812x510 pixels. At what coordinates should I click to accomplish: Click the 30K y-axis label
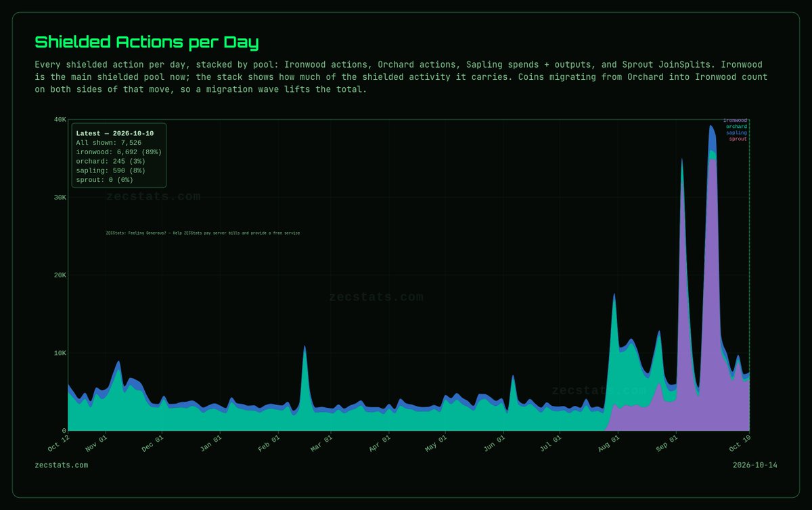coord(60,198)
